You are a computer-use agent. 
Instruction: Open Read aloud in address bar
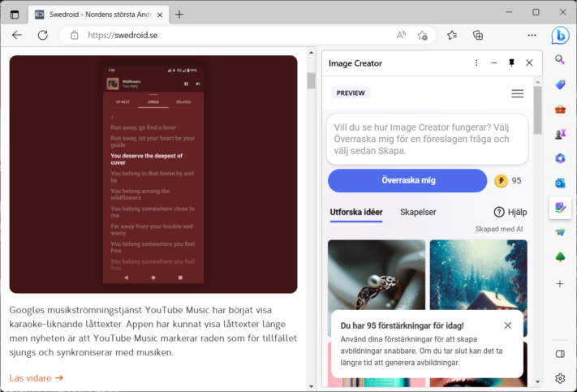(401, 36)
